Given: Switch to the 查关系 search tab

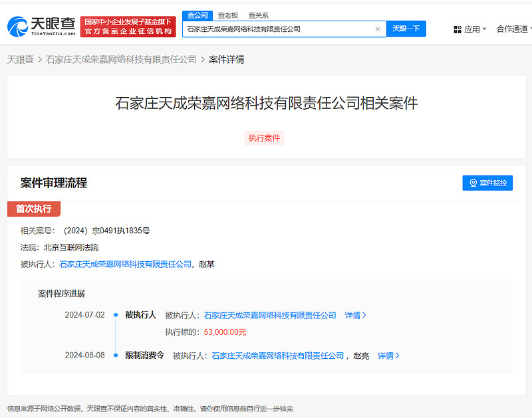Looking at the screenshot, I should [x=258, y=15].
